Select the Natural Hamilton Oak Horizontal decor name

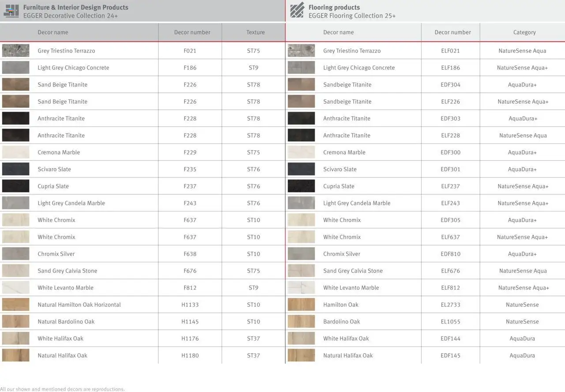(79, 305)
